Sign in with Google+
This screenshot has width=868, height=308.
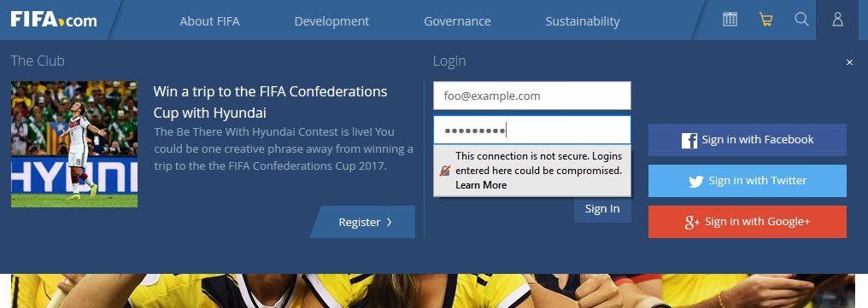pyautogui.click(x=748, y=222)
